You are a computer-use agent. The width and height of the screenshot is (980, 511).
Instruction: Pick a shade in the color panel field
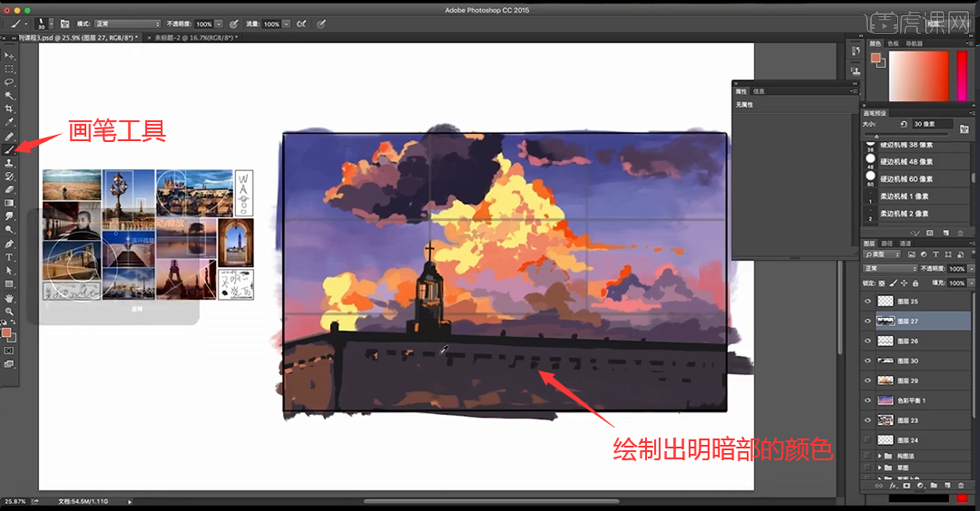[919, 76]
